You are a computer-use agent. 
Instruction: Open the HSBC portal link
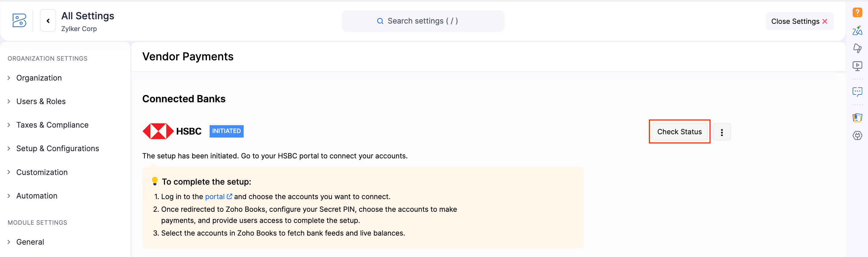215,197
